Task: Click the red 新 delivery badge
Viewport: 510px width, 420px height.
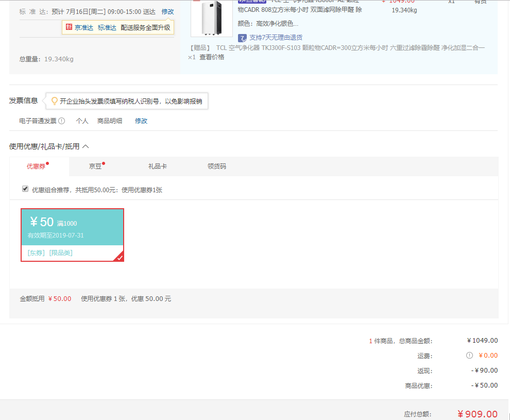Action: 69,27
